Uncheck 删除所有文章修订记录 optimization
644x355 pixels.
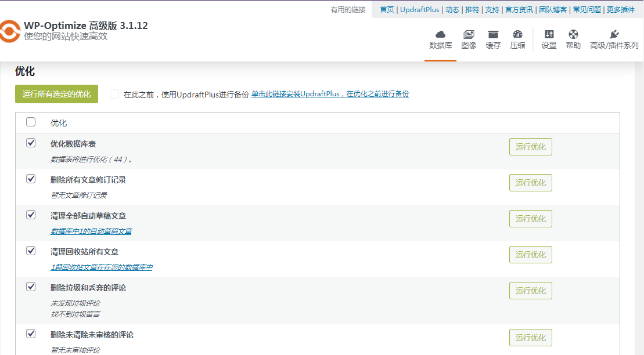(31, 179)
